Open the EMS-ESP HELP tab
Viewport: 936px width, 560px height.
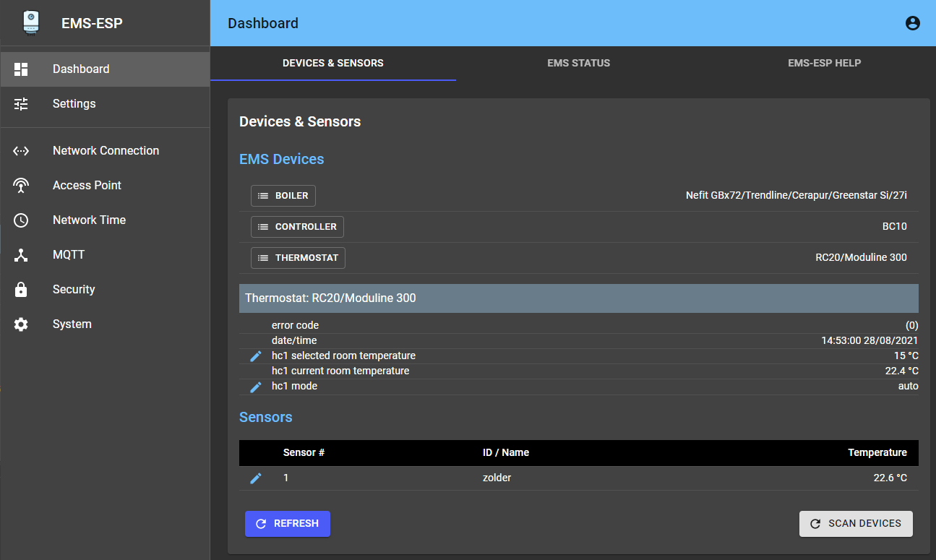point(824,63)
